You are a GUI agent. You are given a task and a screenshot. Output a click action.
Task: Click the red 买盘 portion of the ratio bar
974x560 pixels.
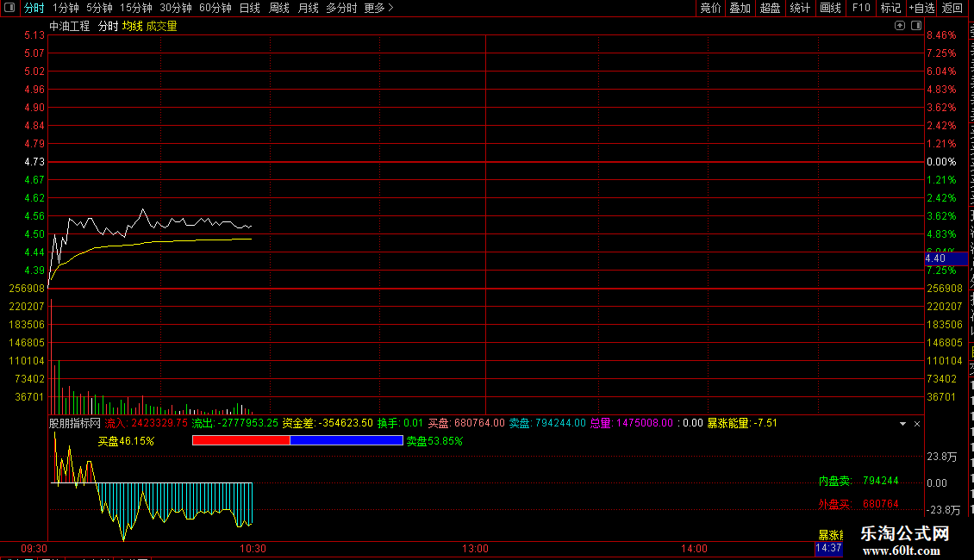241,440
